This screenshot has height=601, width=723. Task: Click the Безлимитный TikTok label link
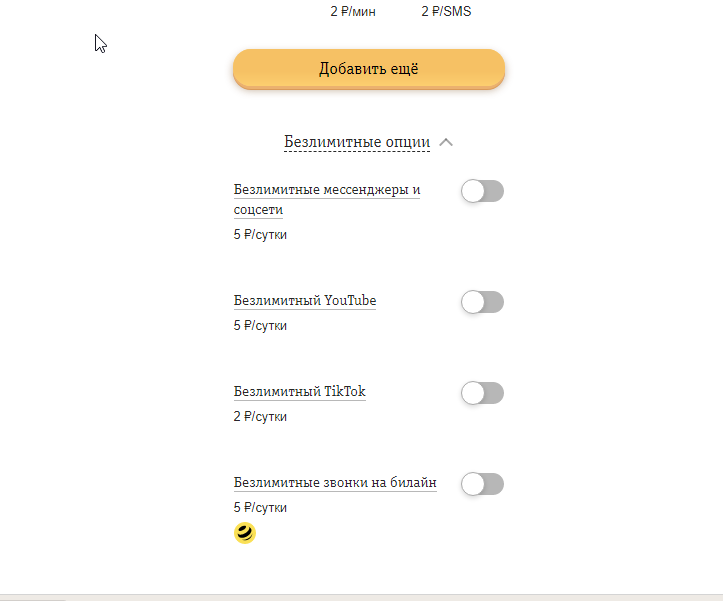299,391
